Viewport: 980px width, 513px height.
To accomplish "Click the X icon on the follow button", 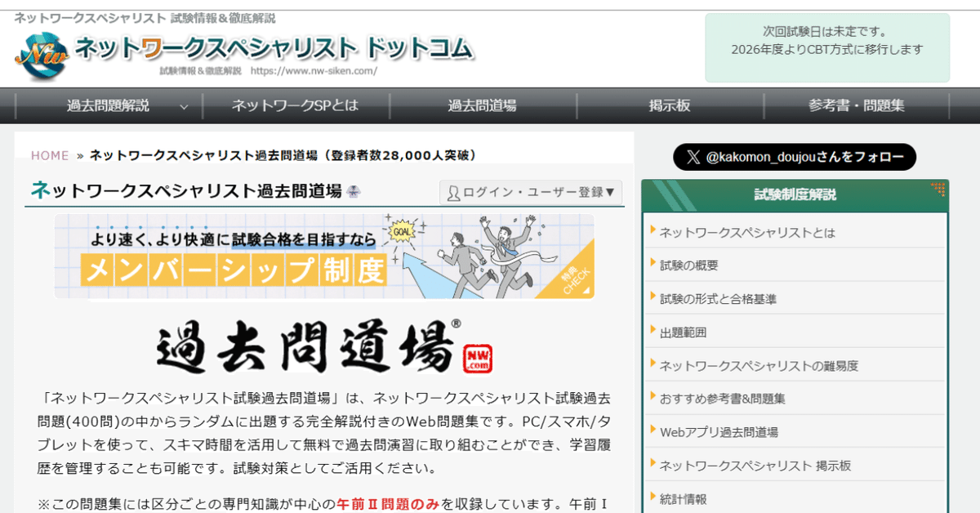I will (696, 157).
